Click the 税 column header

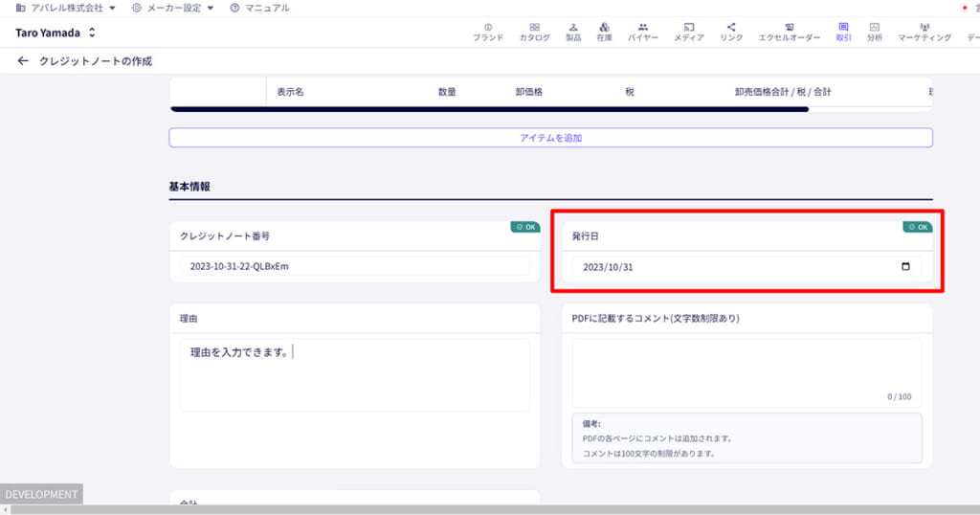coord(630,92)
